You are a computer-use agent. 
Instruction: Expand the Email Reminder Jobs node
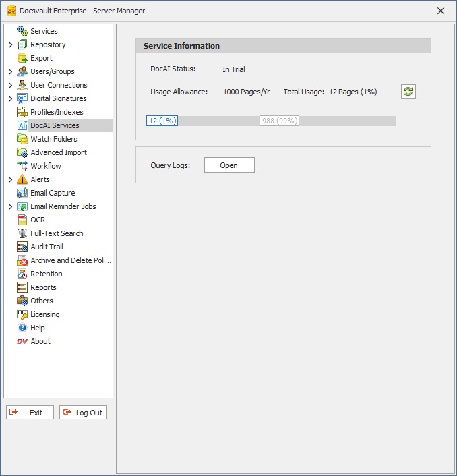11,207
